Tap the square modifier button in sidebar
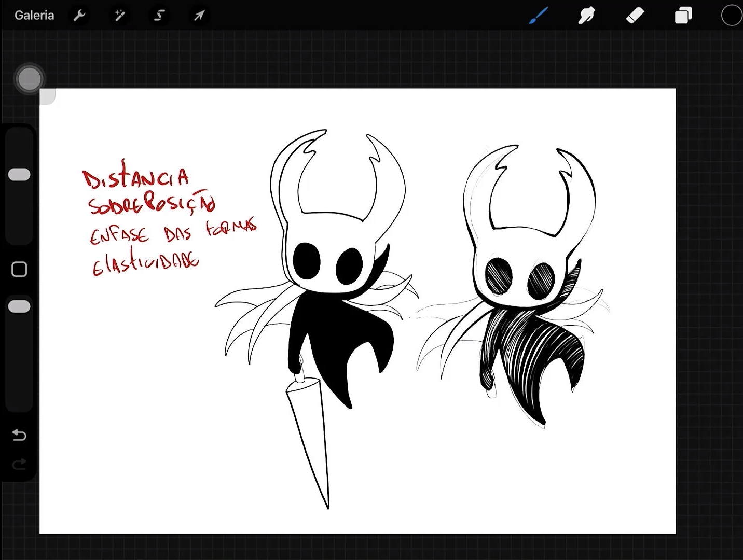The width and height of the screenshot is (743, 560). pos(19,269)
